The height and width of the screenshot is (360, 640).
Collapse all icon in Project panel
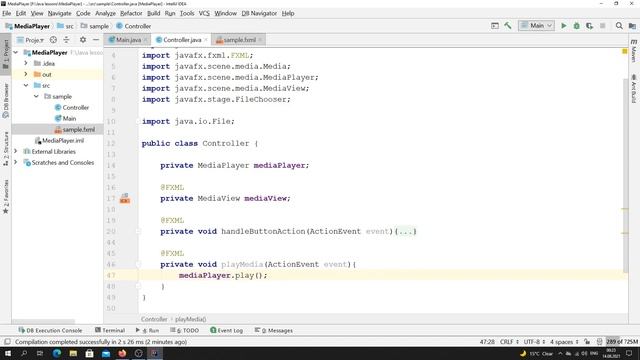tap(67, 40)
